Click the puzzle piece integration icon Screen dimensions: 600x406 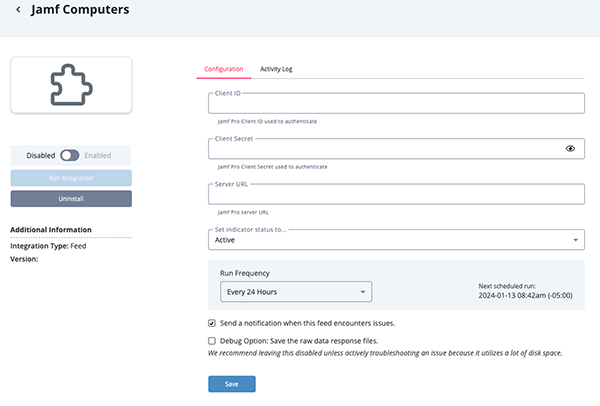pyautogui.click(x=70, y=85)
